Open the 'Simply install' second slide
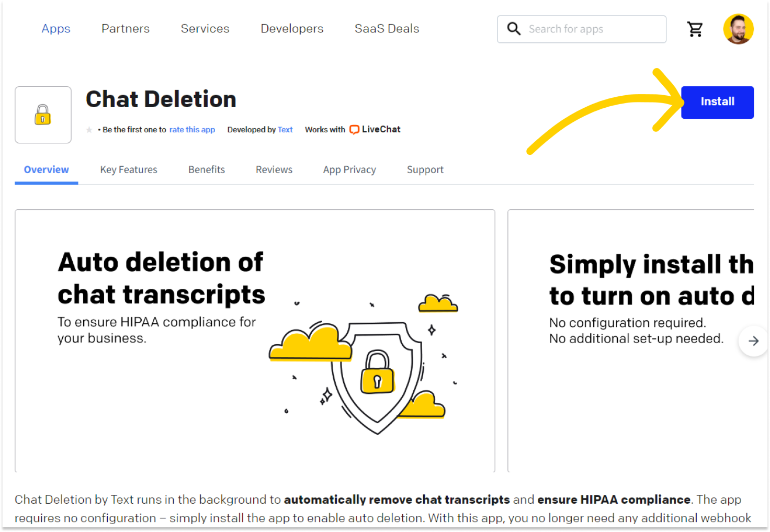This screenshot has width=770, height=532. tap(631, 341)
